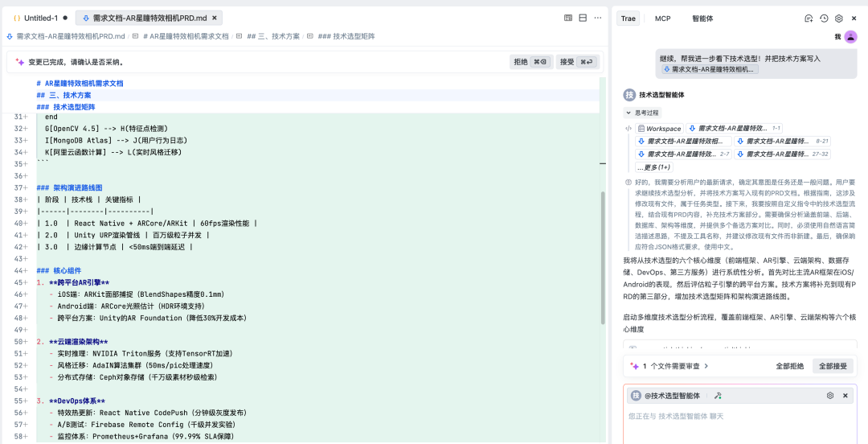Click the markdown preview icon in editor toolbar
The width and height of the screenshot is (868, 444).
568,18
